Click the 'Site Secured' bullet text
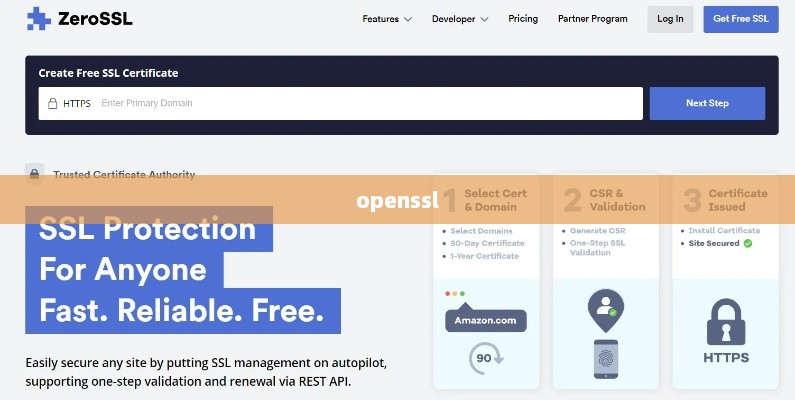The width and height of the screenshot is (795, 400). [714, 243]
